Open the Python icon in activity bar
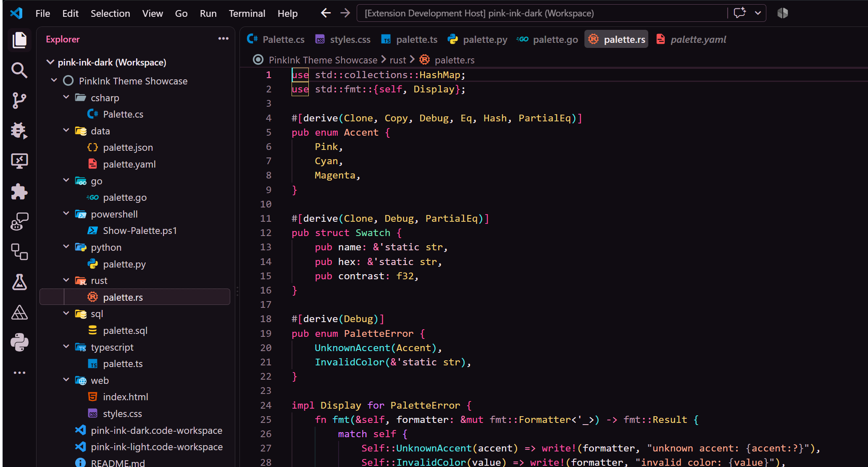Image resolution: width=868 pixels, height=467 pixels. 19,342
